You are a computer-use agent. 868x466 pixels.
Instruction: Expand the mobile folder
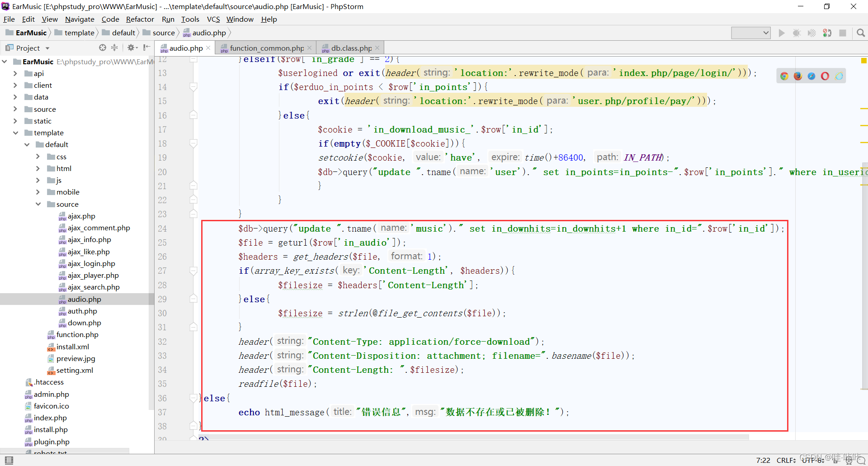(38, 192)
